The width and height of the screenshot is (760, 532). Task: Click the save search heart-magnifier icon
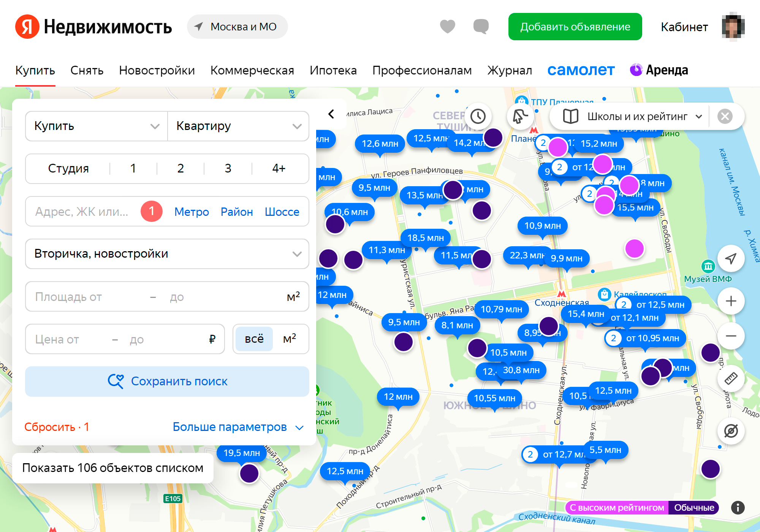click(x=116, y=381)
